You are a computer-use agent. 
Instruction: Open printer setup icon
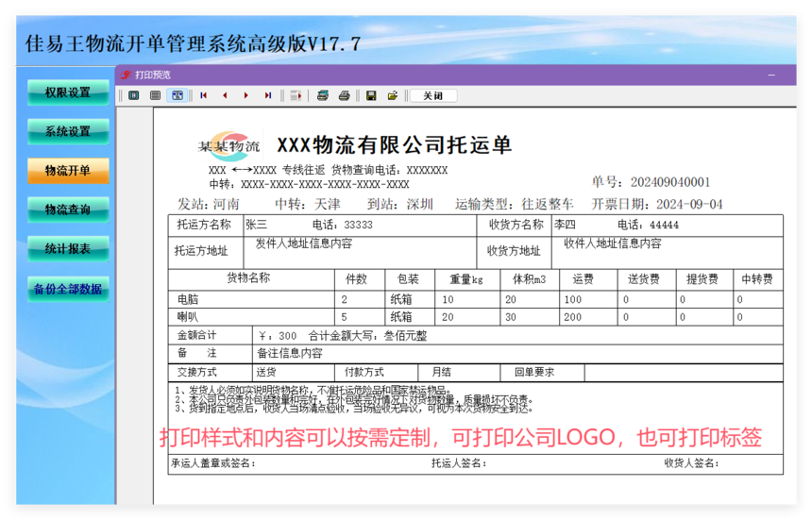pos(323,95)
